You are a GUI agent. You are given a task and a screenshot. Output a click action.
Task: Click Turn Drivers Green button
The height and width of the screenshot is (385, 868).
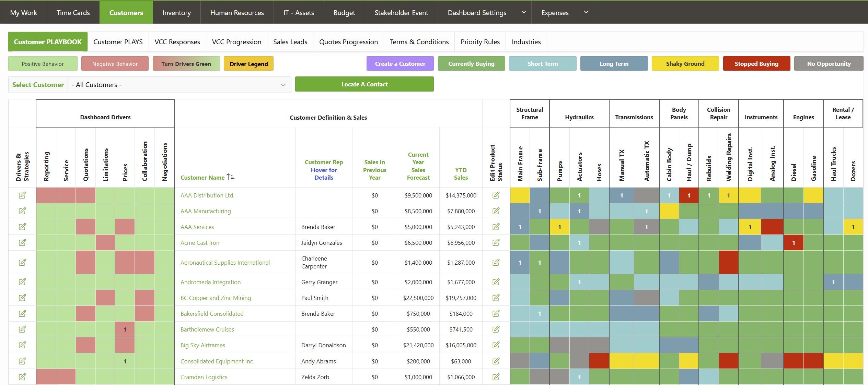point(186,64)
